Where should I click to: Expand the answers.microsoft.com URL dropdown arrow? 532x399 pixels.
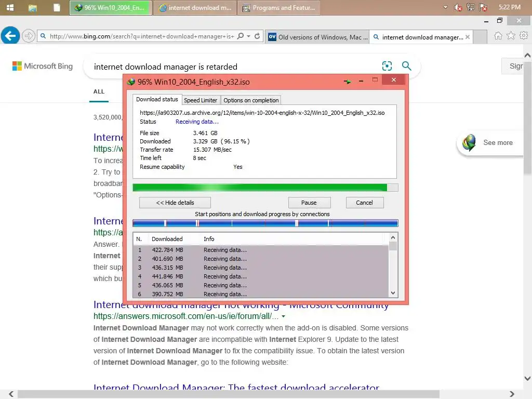click(x=283, y=316)
